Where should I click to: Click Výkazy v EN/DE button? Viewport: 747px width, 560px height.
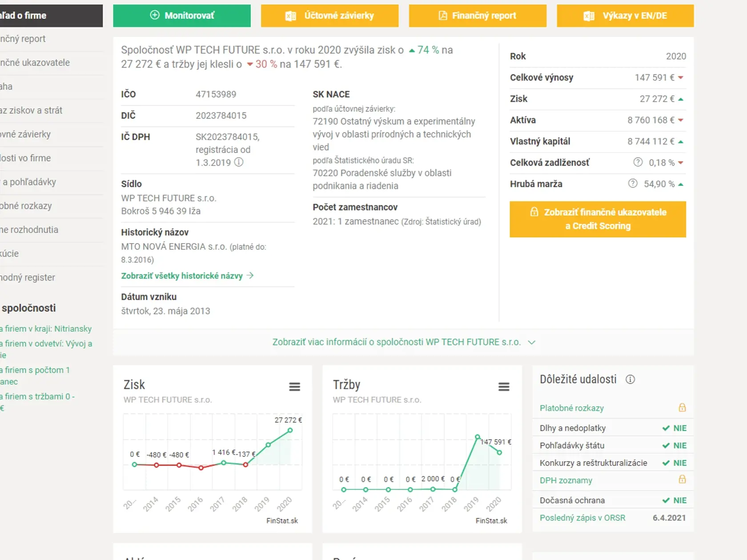pos(625,16)
